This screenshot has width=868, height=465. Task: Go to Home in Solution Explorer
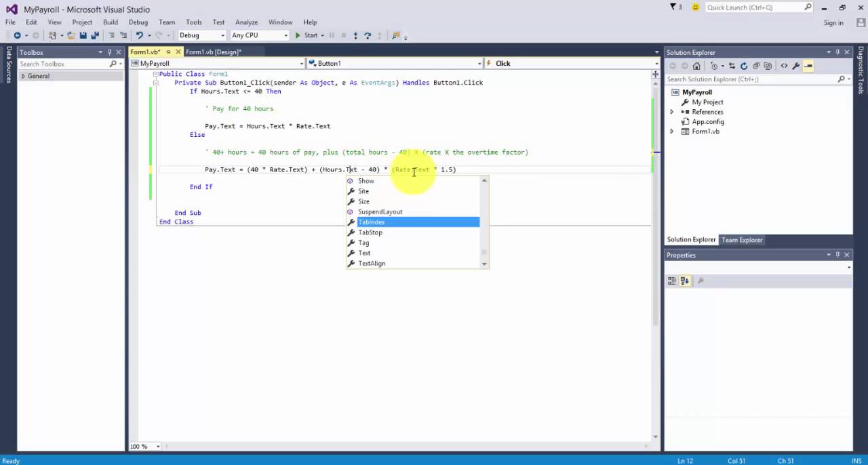pos(696,66)
